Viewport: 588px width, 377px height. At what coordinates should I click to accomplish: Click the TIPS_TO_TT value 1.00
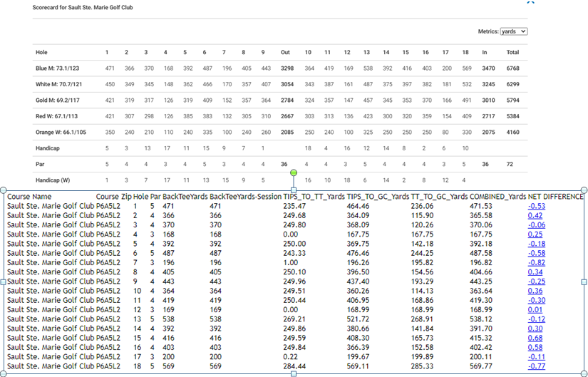coord(291,262)
